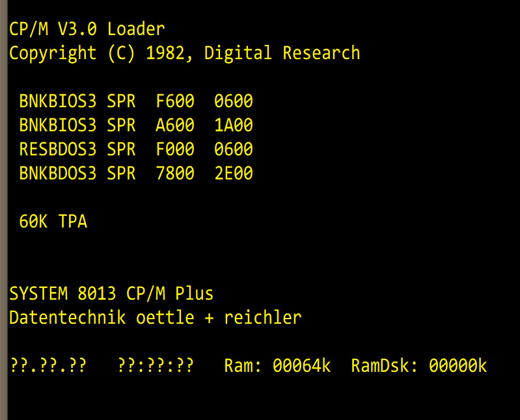This screenshot has width=520, height=420.
Task: Click the "Datentechnik oettle + reichler" line
Action: click(155, 317)
